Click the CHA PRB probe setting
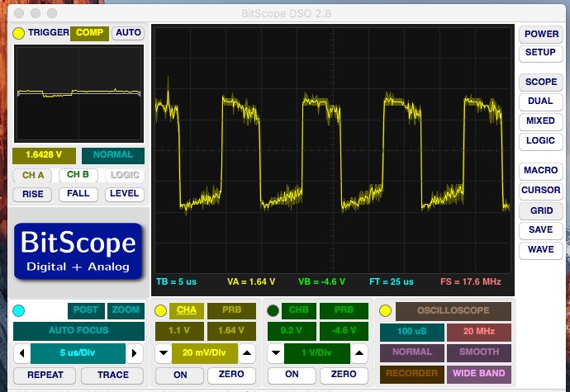Screen dimensions: 570x392 [x=231, y=310]
